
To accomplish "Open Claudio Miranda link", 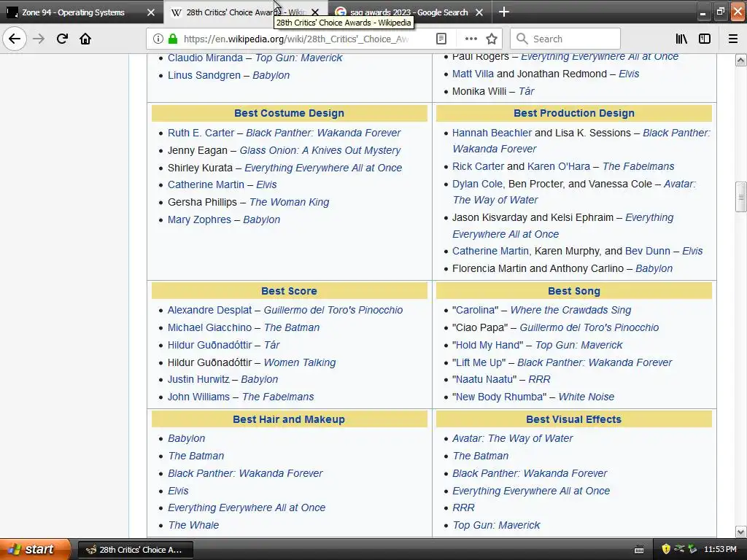I will (205, 58).
